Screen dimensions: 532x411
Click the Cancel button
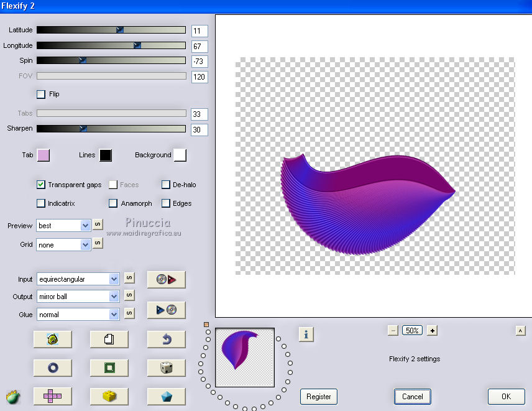coord(412,397)
